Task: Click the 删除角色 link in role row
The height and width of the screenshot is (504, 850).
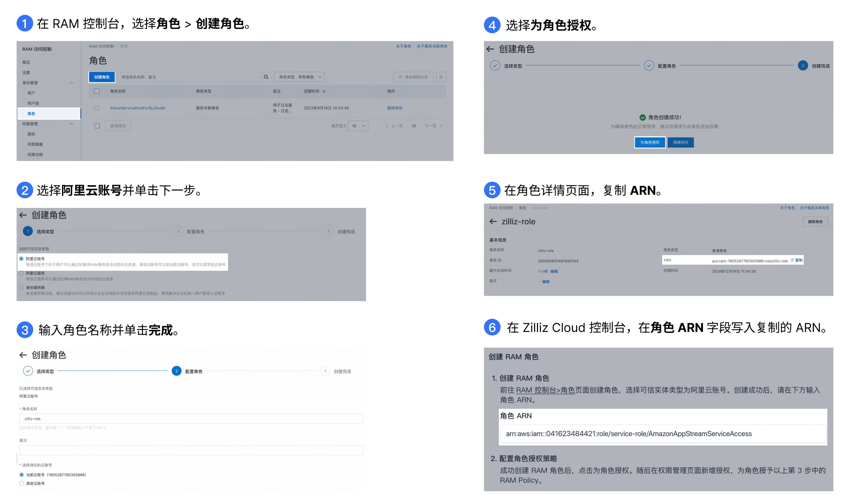Action: 395,108
